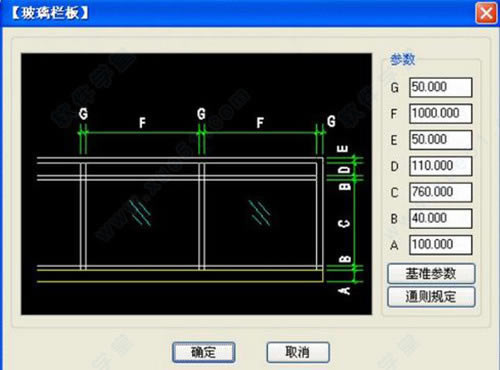This screenshot has width=500, height=370.
Task: Click the A parameter field showing 100.000
Action: (441, 245)
